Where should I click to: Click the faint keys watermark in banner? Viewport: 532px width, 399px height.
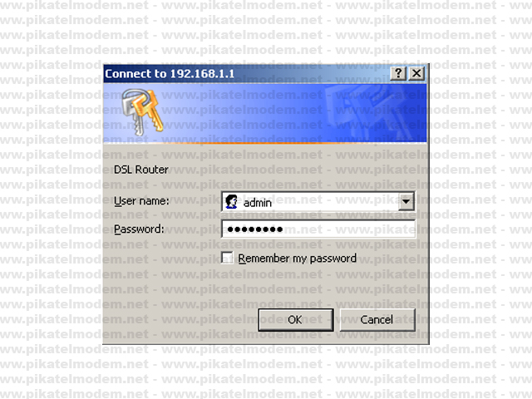(370, 114)
